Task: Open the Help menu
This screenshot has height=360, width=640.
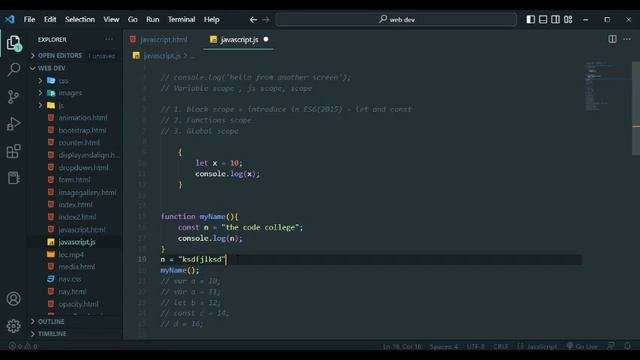Action: (211, 20)
